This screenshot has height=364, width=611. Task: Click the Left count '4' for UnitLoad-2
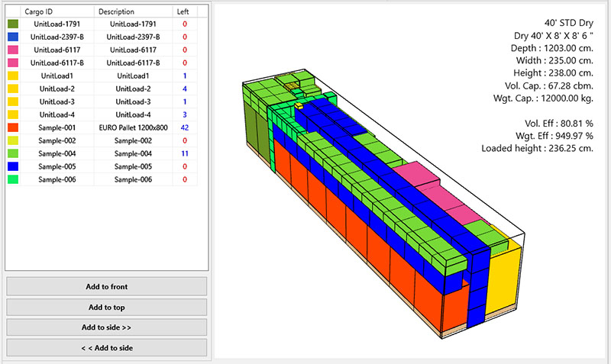[x=185, y=89]
